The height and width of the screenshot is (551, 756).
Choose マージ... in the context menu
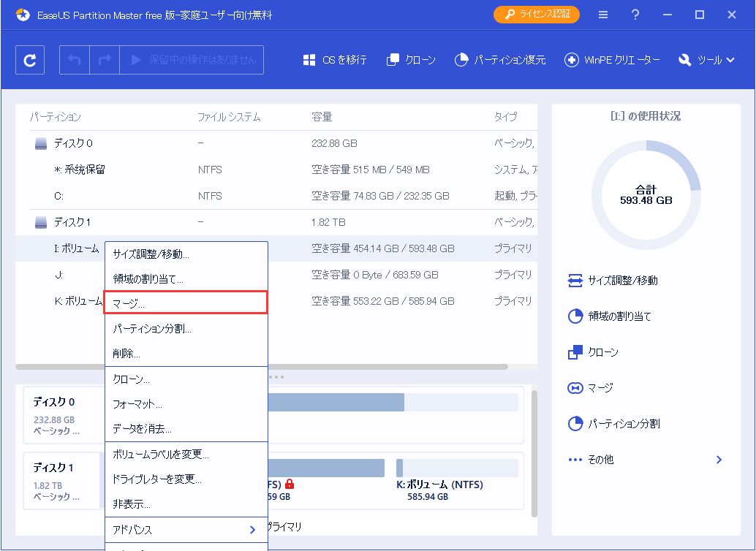tap(186, 303)
